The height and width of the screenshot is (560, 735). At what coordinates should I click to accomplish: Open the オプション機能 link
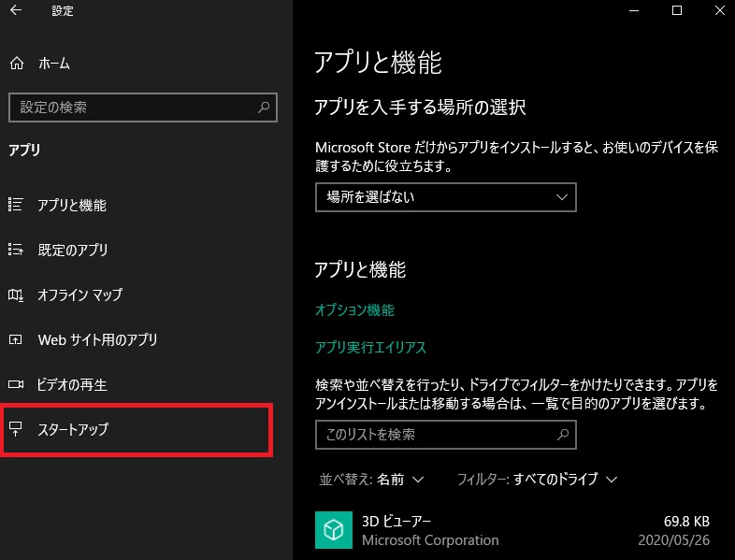coord(354,309)
